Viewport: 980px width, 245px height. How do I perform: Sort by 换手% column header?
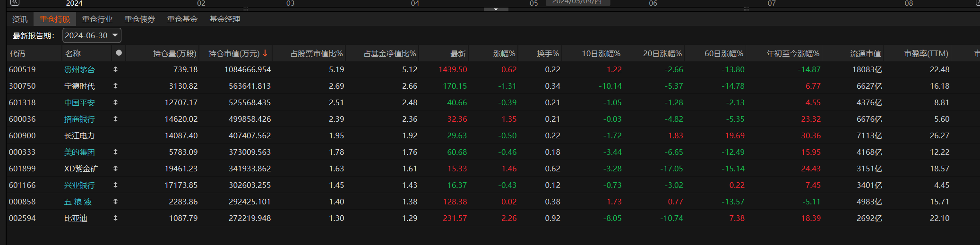coord(548,53)
